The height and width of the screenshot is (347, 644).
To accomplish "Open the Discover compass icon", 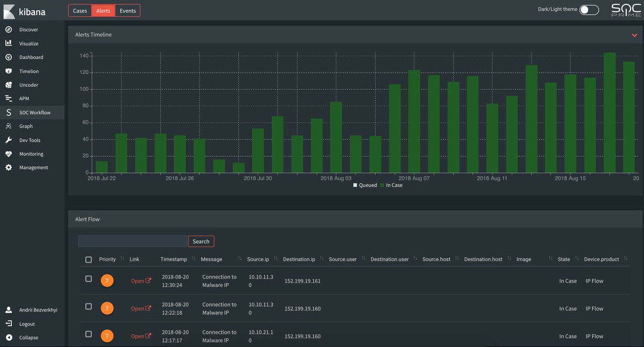I will click(9, 29).
